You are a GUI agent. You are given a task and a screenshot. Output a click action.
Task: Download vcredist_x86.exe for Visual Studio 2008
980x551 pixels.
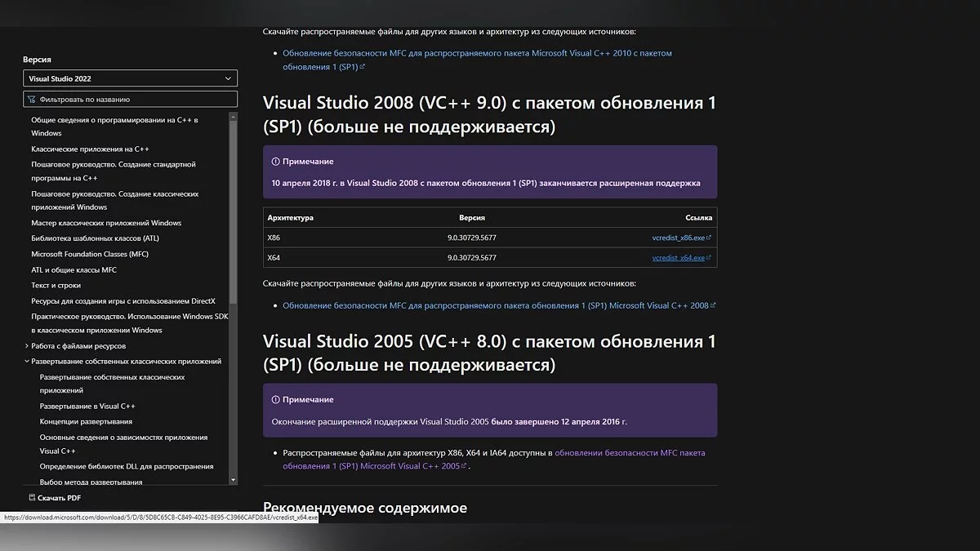(x=678, y=238)
